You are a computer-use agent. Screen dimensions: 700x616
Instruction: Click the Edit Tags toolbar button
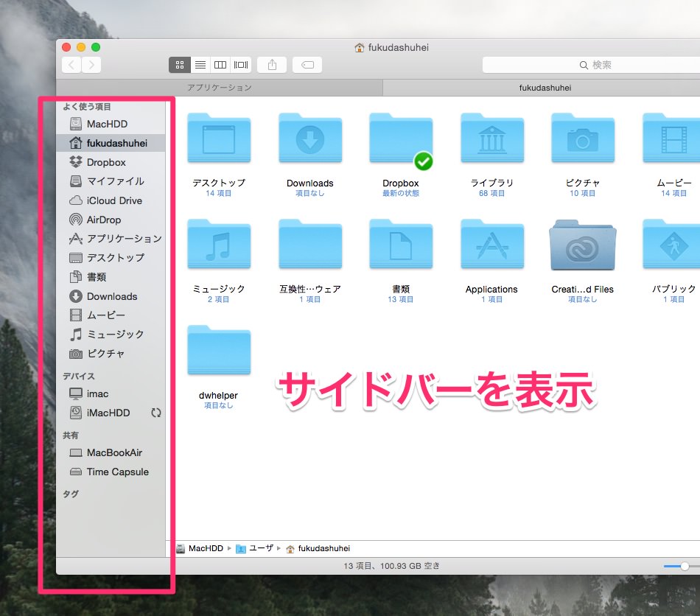pos(307,65)
